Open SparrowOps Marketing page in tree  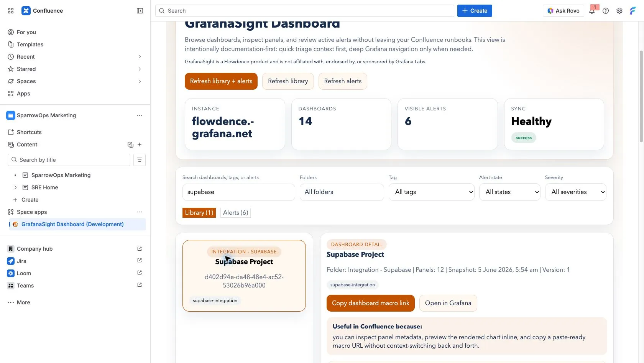pyautogui.click(x=61, y=175)
